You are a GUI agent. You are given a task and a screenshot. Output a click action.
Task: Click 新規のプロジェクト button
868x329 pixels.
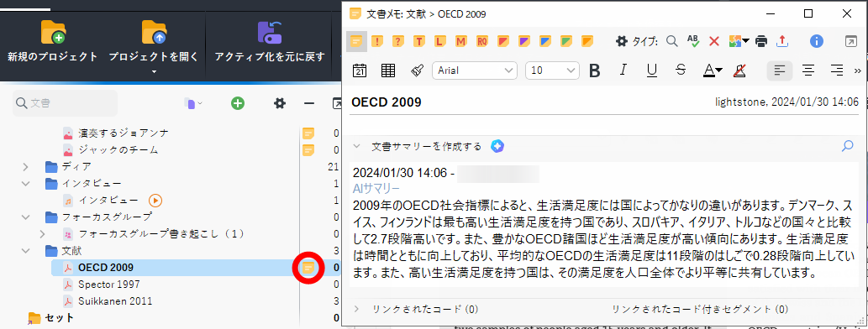(x=53, y=42)
